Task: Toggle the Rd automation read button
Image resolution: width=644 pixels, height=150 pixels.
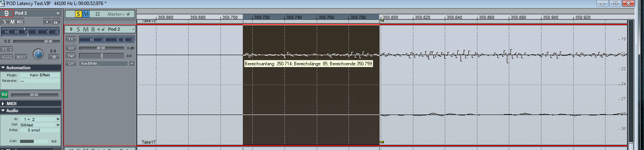Action: (4, 94)
